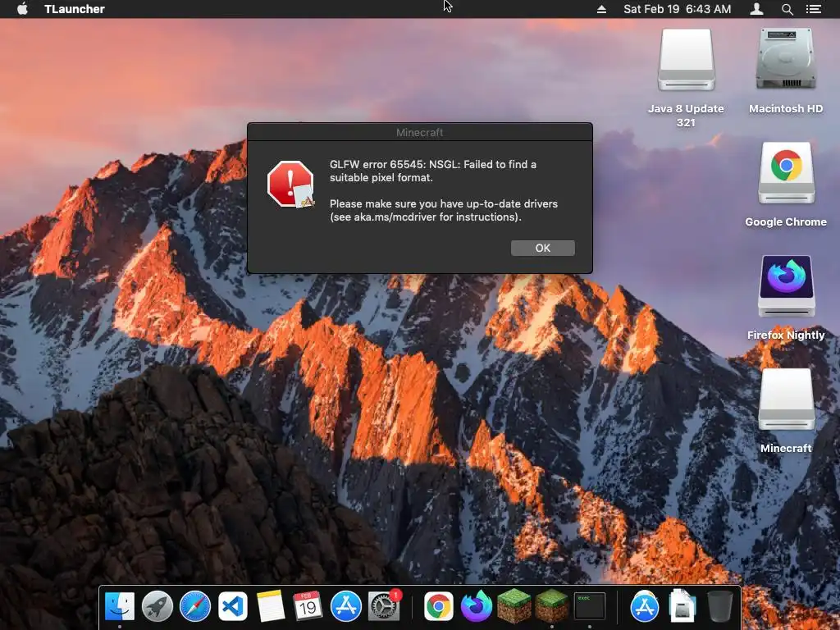
Task: Click the date and time in the menu bar
Action: (x=677, y=9)
